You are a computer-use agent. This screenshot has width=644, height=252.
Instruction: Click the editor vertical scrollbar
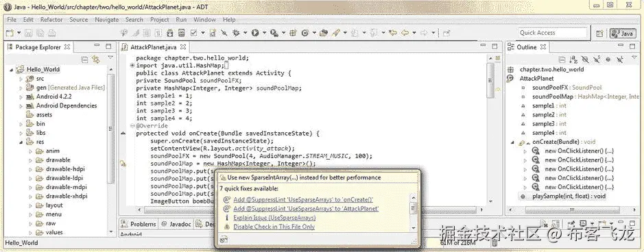490,80
